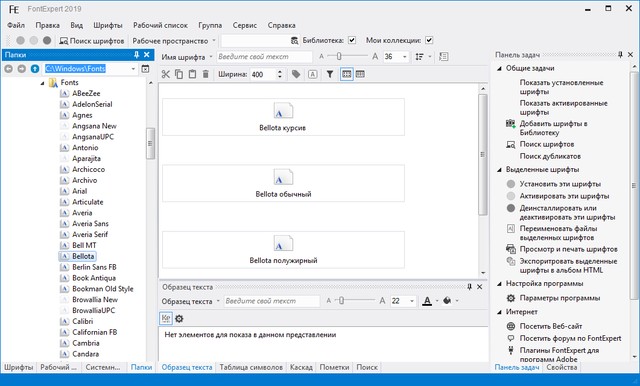Open the Образец текста label dropdown
Screen dimensions: 640x386
[x=218, y=301]
